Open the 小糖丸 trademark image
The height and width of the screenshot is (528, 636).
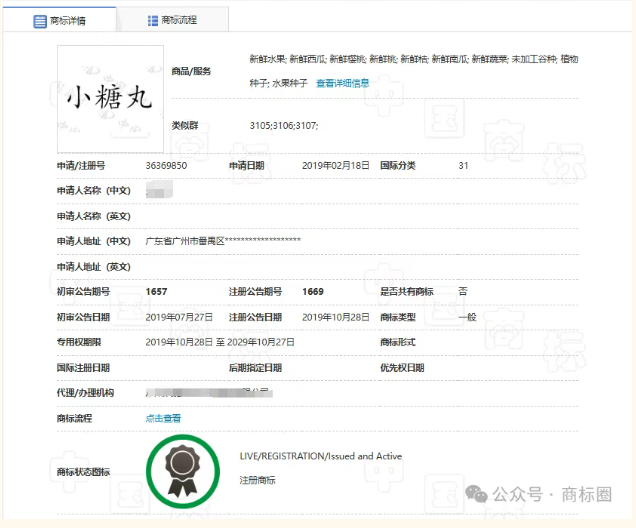coord(111,97)
